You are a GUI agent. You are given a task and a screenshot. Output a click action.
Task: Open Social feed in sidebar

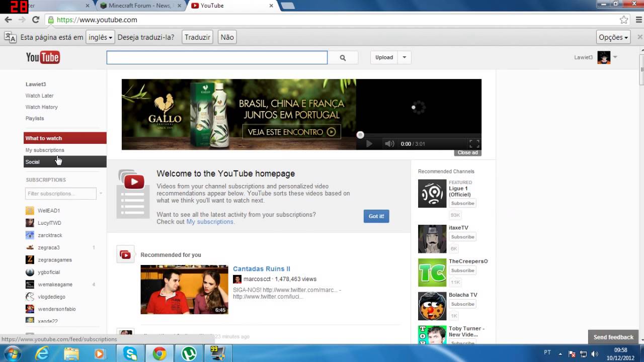point(65,162)
